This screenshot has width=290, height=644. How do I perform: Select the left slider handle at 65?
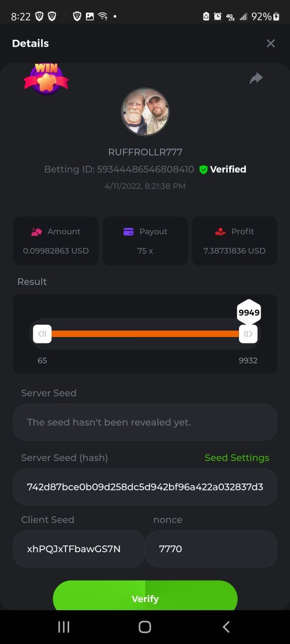tap(42, 334)
